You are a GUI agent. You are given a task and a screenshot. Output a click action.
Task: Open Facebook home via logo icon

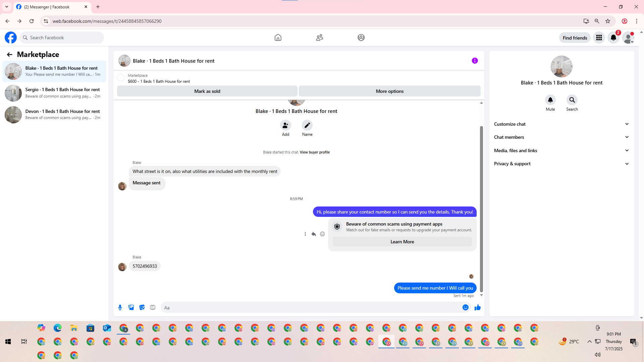point(11,38)
